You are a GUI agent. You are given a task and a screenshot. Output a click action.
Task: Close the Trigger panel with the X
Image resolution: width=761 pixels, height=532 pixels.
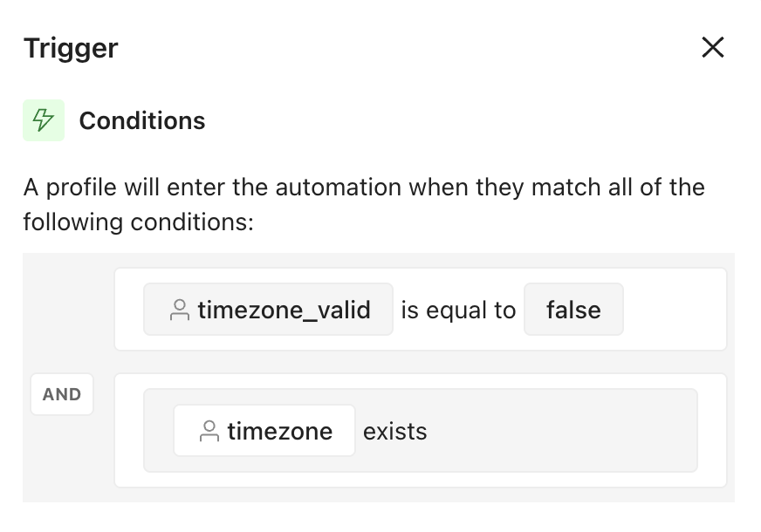pyautogui.click(x=712, y=47)
